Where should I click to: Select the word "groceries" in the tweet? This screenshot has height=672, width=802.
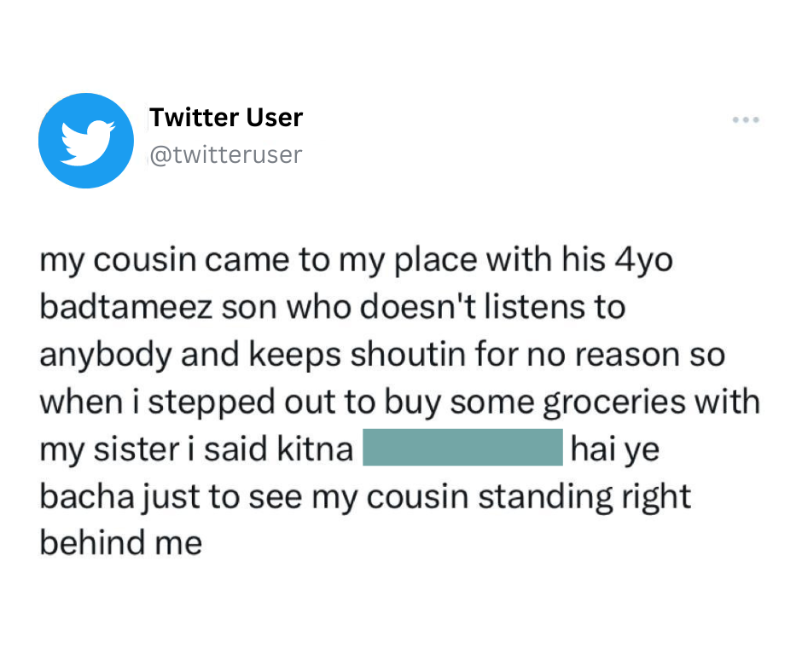pos(613,403)
